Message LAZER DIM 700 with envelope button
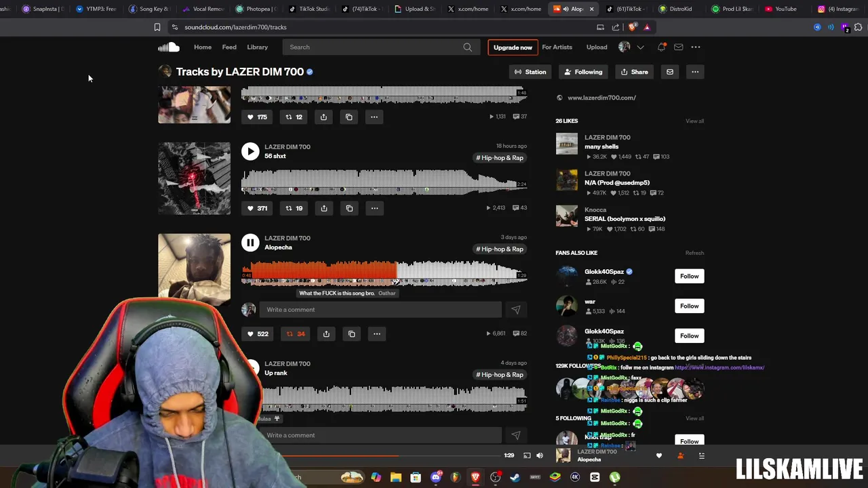The width and height of the screenshot is (868, 488). click(x=670, y=72)
